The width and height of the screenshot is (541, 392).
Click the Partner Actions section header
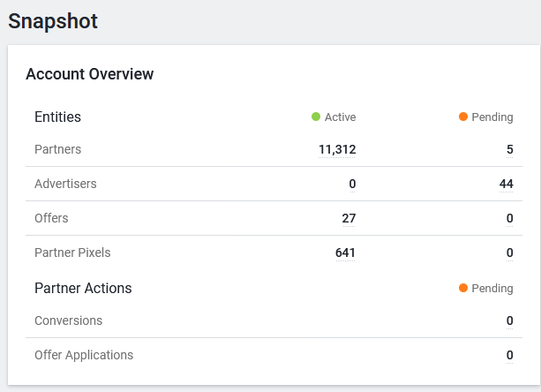(83, 288)
